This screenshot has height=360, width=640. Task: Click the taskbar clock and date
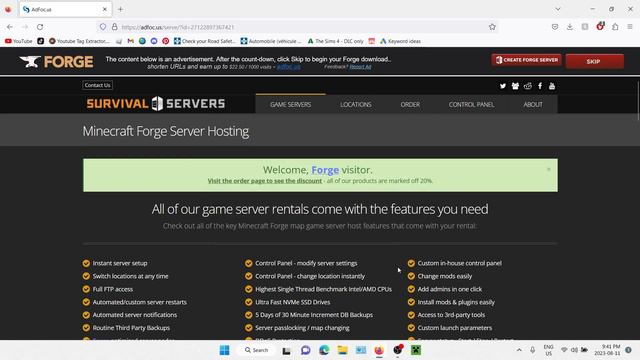tap(607, 350)
